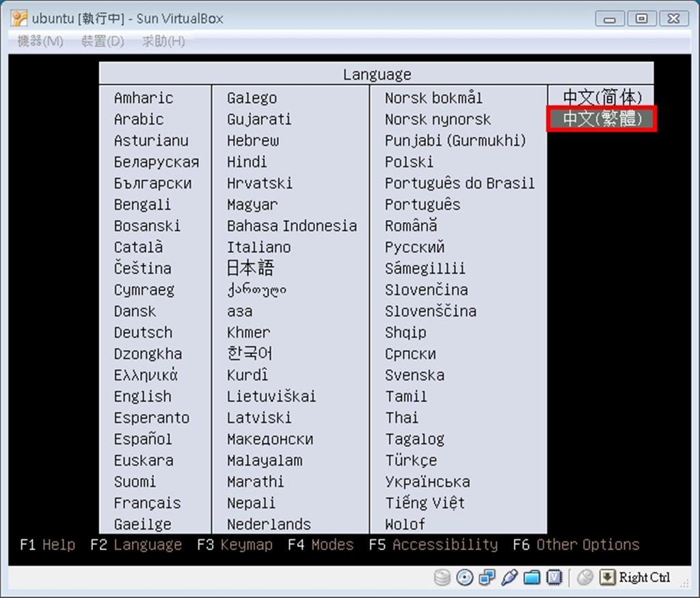Select 中文(繁體) as the language
This screenshot has width=700, height=598.
tap(602, 118)
